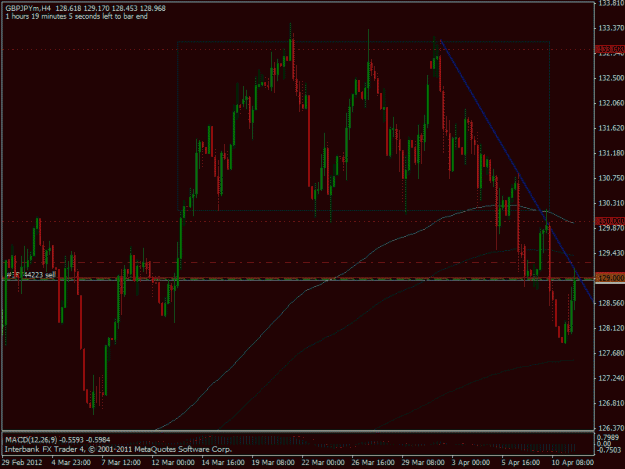Click the 126.810 price axis label
The height and width of the screenshot is (469, 625).
tap(611, 403)
